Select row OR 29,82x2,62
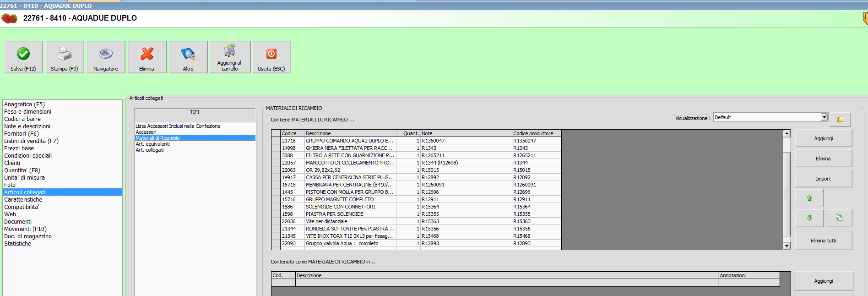 [x=416, y=170]
